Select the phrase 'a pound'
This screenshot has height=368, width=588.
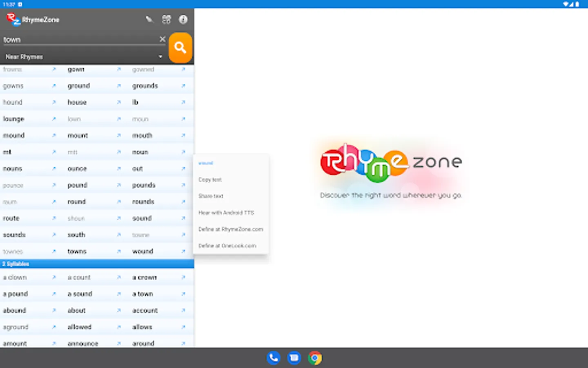pyautogui.click(x=16, y=294)
